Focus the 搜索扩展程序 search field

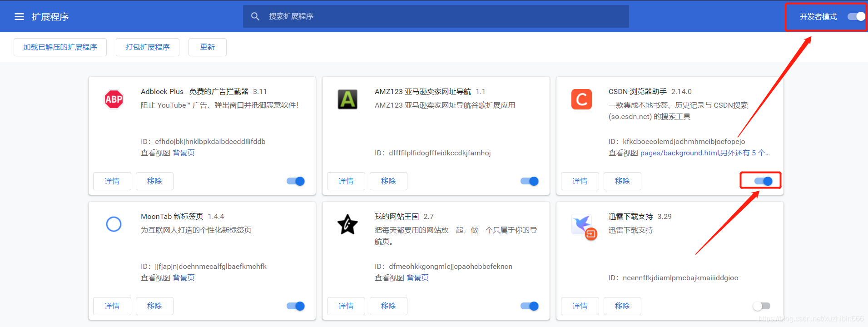[436, 16]
